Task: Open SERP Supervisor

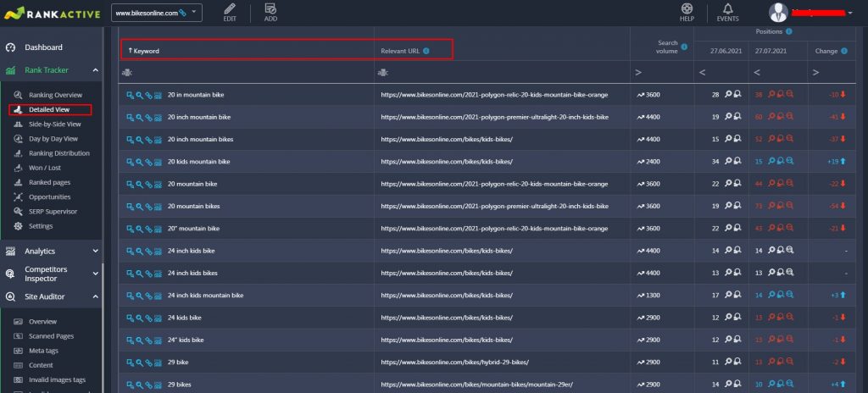Action: (x=53, y=212)
